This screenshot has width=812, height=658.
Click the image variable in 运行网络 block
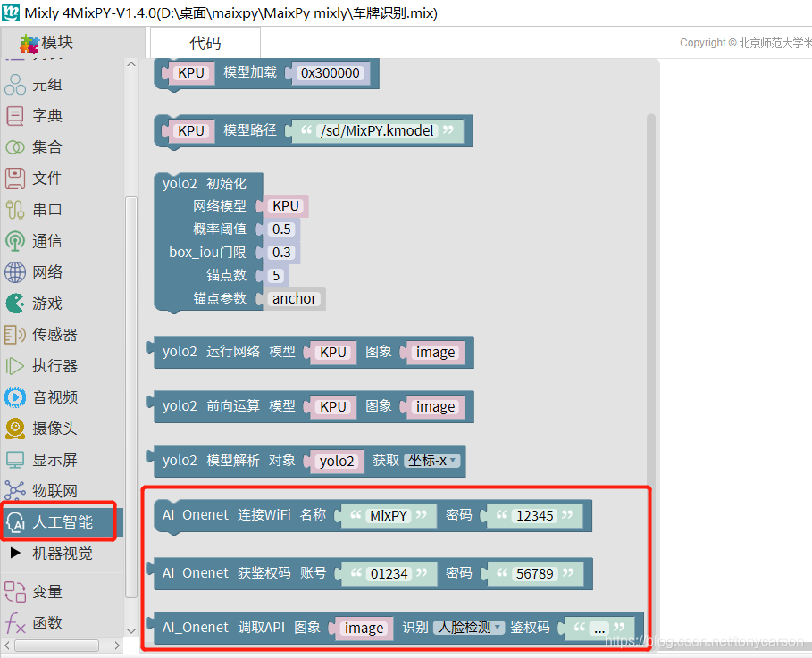click(436, 352)
